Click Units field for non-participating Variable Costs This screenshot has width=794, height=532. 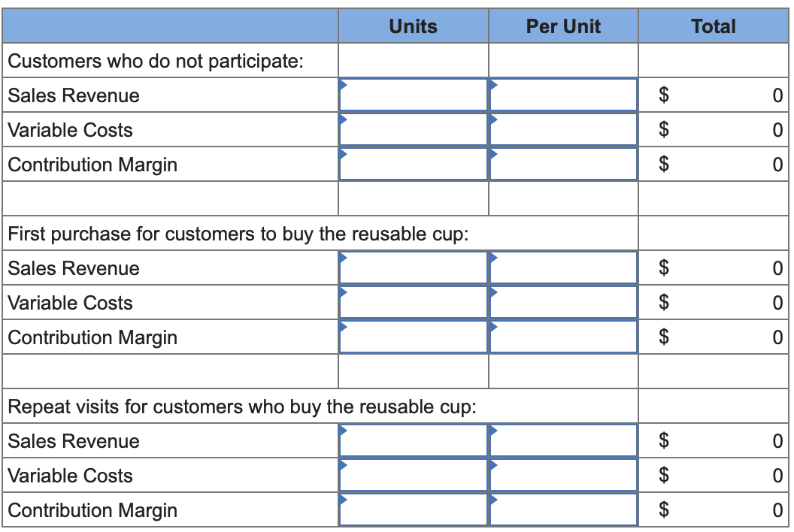click(414, 129)
